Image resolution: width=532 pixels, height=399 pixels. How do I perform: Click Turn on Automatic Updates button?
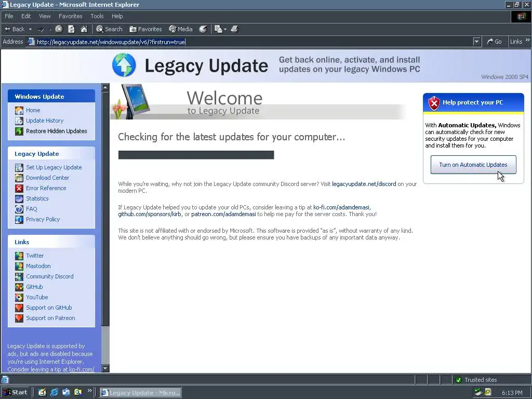473,165
